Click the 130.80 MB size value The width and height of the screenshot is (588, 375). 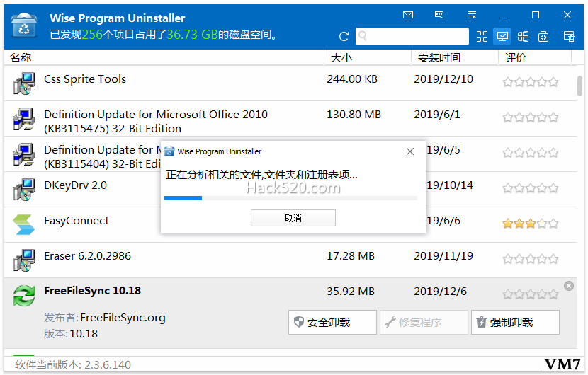pos(354,114)
